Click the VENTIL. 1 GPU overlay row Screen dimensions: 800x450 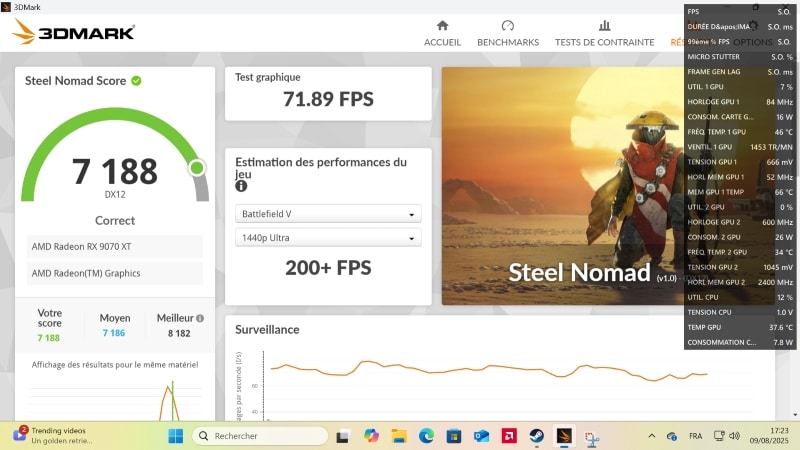click(740, 147)
